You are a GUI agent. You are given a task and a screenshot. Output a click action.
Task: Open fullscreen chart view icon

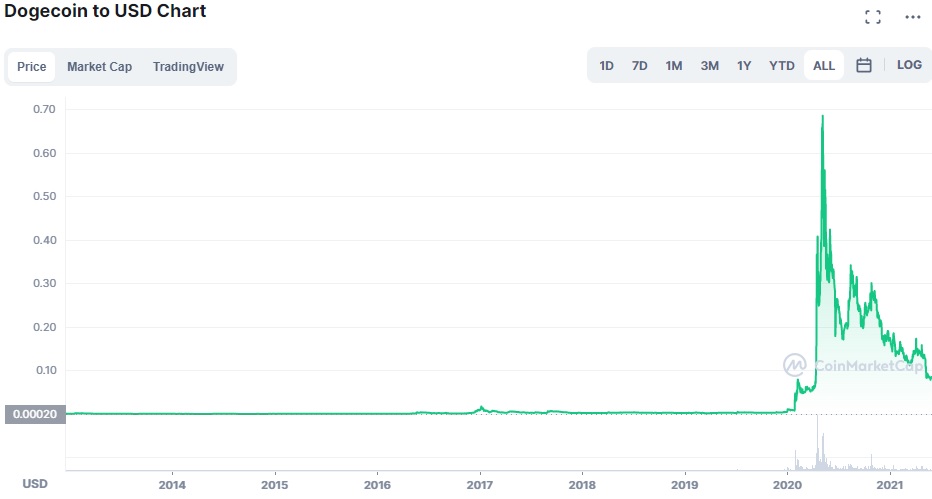coord(873,17)
